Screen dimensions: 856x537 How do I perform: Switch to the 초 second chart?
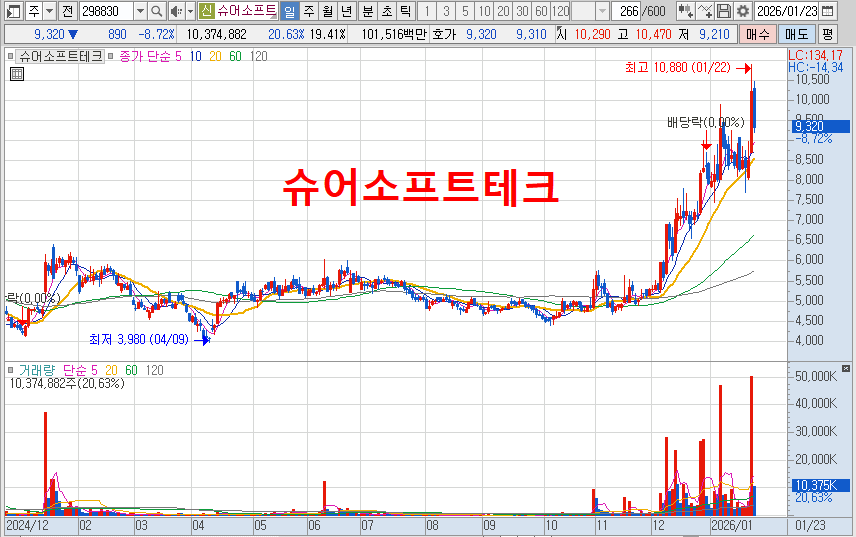[x=387, y=11]
